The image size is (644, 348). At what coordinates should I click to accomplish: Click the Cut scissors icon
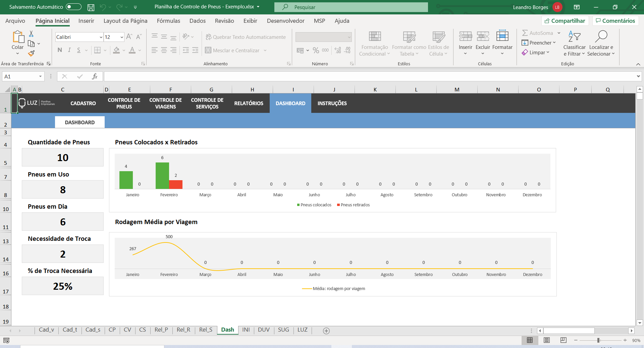click(31, 34)
